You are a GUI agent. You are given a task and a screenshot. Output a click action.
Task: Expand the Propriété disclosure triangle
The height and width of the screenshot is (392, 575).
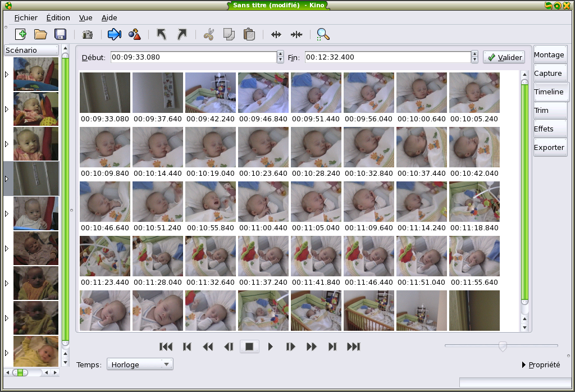click(524, 365)
